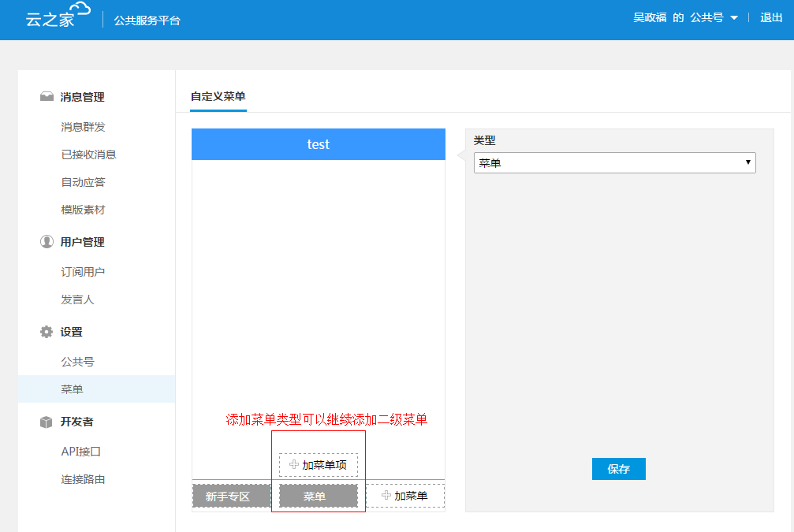794x532 pixels.
Task: Select the 新手专区 menu button
Action: click(x=228, y=496)
